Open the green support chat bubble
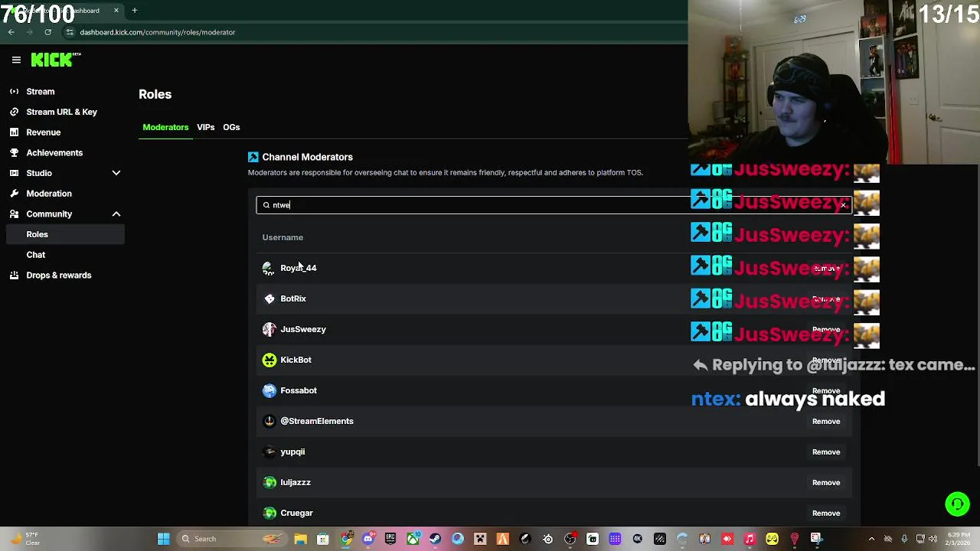 click(x=957, y=504)
